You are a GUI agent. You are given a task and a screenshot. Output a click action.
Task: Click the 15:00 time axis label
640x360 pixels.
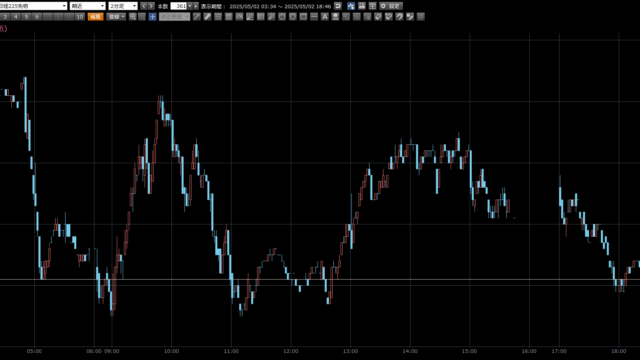469,351
